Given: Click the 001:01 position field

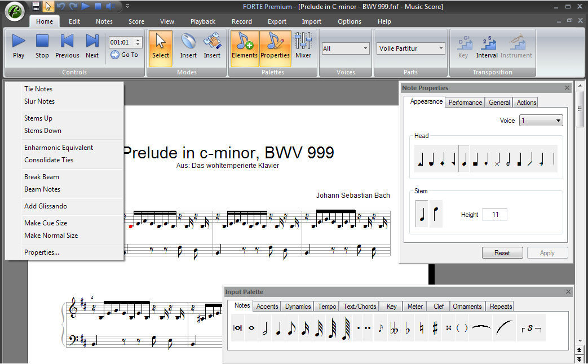Looking at the screenshot, I should 122,42.
